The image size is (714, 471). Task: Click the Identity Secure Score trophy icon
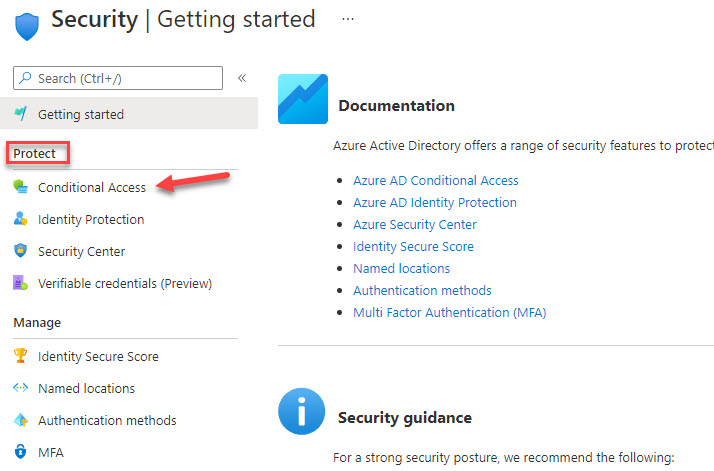[x=20, y=356]
